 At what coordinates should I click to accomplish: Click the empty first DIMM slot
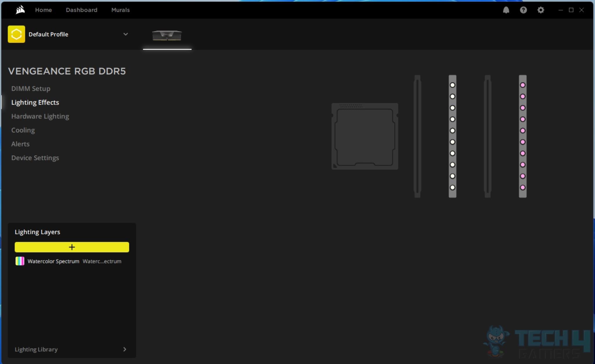click(417, 136)
